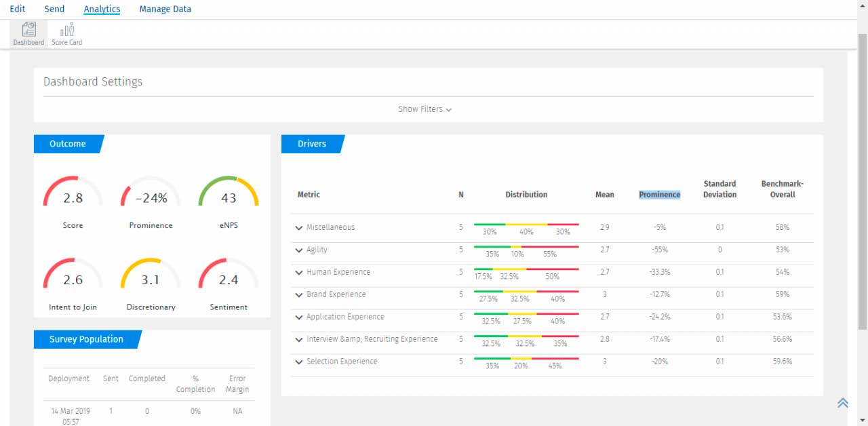Image resolution: width=868 pixels, height=426 pixels.
Task: Click the Metric column header
Action: (x=309, y=195)
